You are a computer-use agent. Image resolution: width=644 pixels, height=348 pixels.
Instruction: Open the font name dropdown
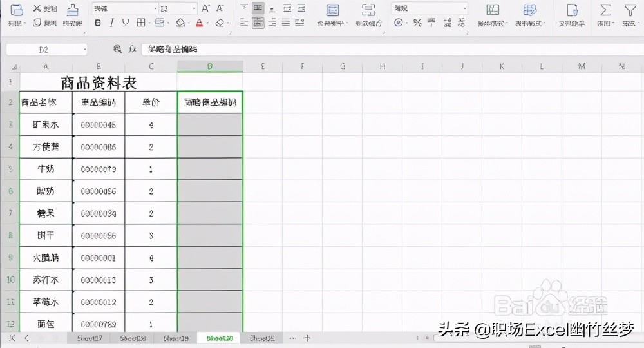(x=155, y=8)
